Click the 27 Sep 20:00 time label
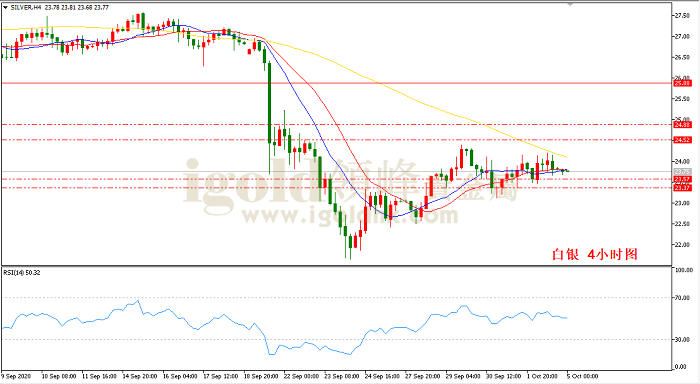The width and height of the screenshot is (700, 384). [422, 376]
